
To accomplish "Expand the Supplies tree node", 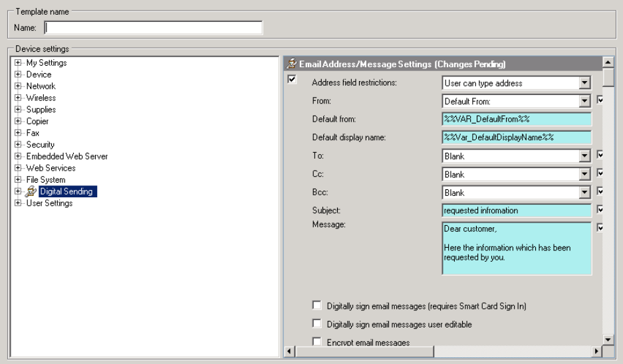I will click(17, 109).
